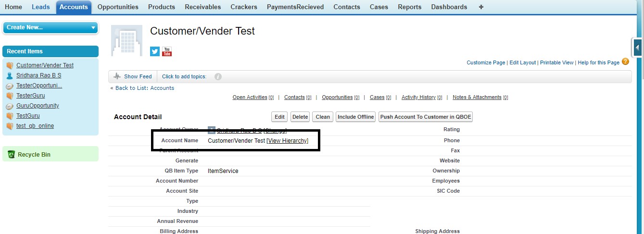Open the View Hierarchy link
The width and height of the screenshot is (644, 234).
click(287, 141)
